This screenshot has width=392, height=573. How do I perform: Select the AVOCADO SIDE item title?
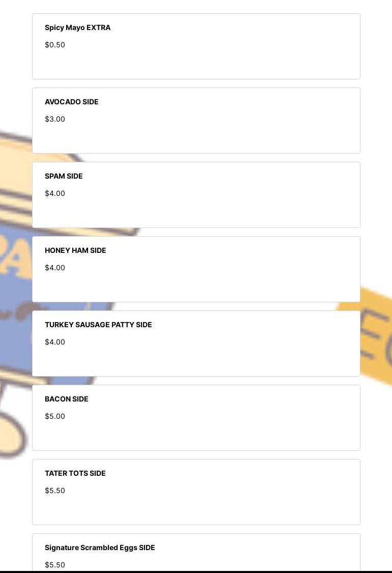pos(72,102)
